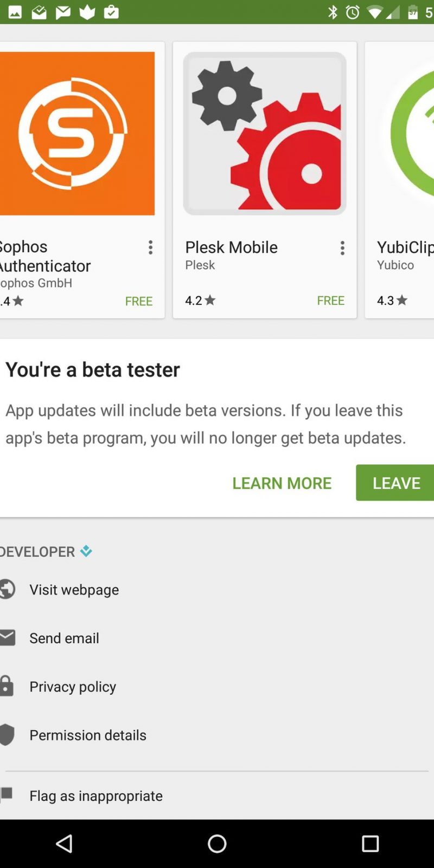
Task: Tap the globe icon for developer webpage
Action: [8, 589]
